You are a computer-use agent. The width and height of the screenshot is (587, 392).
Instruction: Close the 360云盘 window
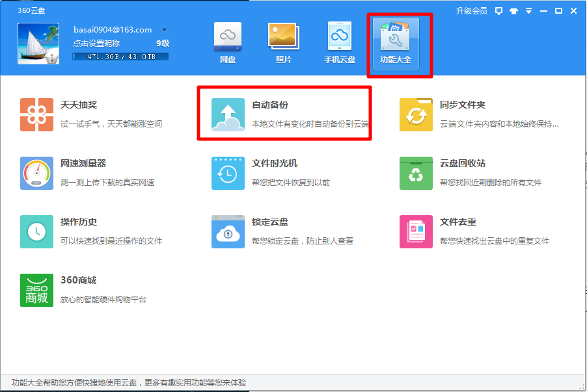(573, 11)
